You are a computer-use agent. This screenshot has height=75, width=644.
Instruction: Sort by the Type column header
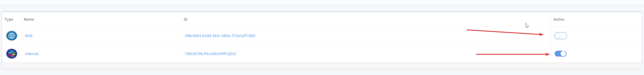click(9, 19)
